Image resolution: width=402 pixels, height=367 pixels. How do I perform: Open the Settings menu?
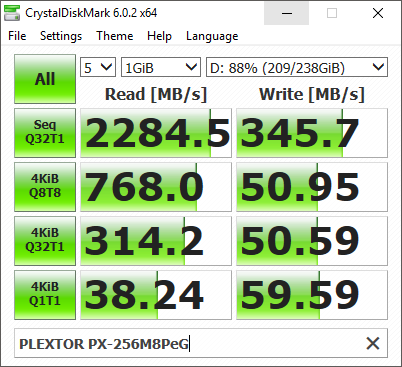coord(61,36)
